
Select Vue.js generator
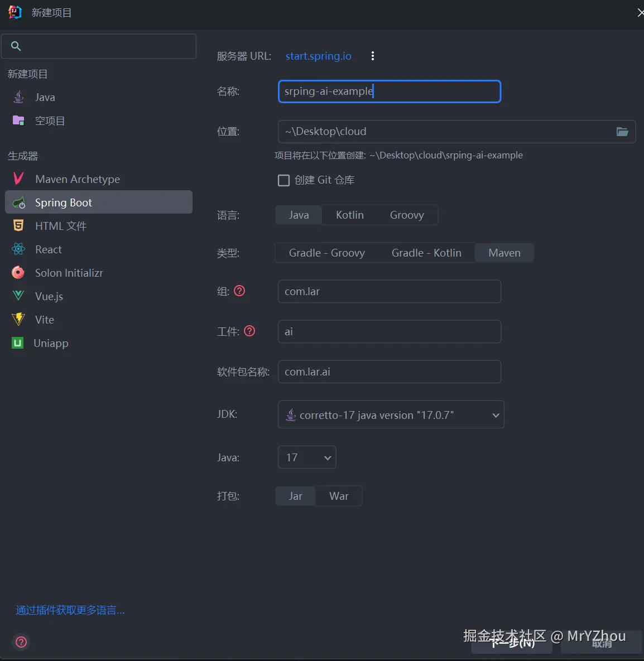[x=99, y=296]
